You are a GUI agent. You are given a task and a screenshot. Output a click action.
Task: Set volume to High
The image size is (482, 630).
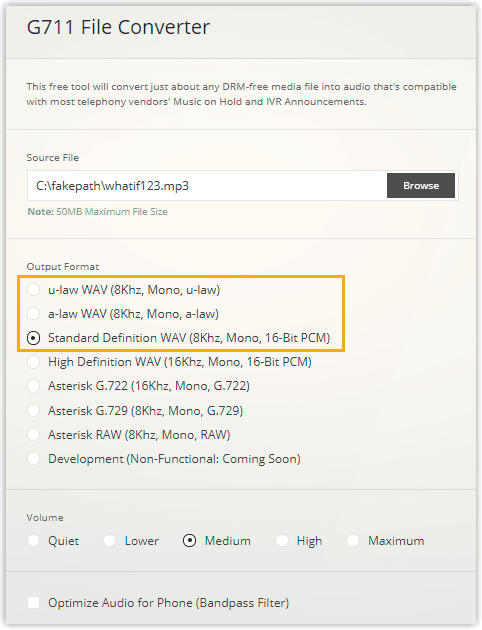[282, 541]
